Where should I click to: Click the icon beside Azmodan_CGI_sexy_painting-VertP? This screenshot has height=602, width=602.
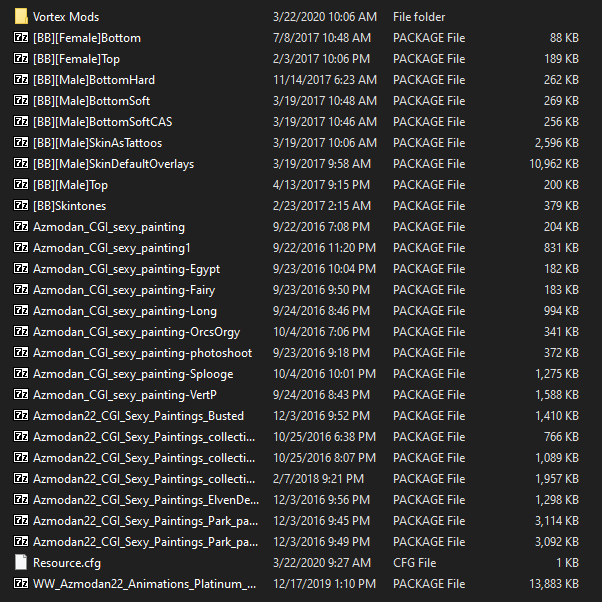pos(21,394)
